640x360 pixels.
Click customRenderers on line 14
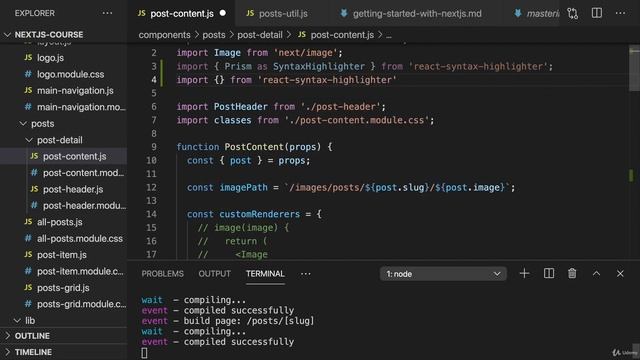[260, 214]
